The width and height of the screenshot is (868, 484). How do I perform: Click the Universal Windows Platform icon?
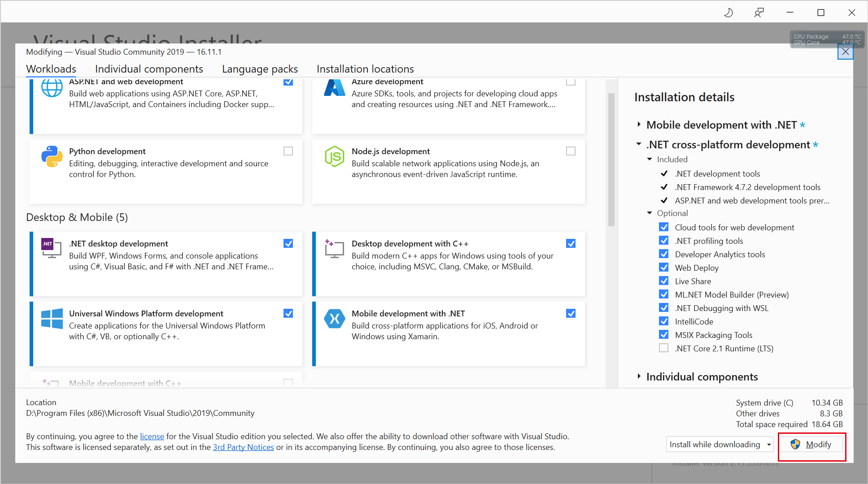click(x=52, y=319)
